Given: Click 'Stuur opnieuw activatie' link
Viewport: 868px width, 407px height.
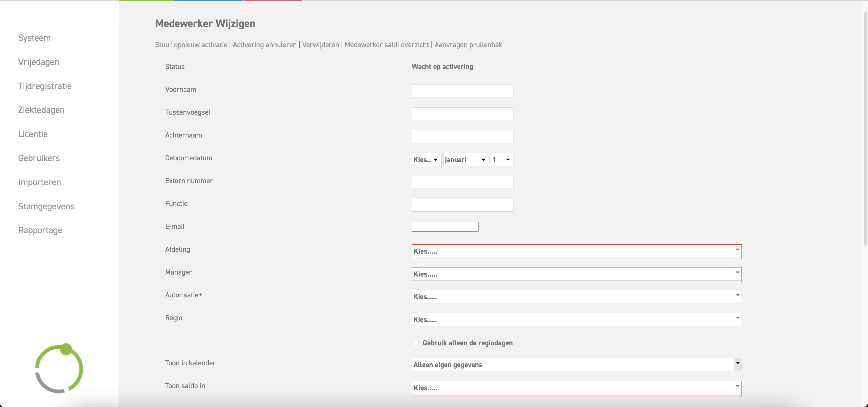Looking at the screenshot, I should click(191, 45).
